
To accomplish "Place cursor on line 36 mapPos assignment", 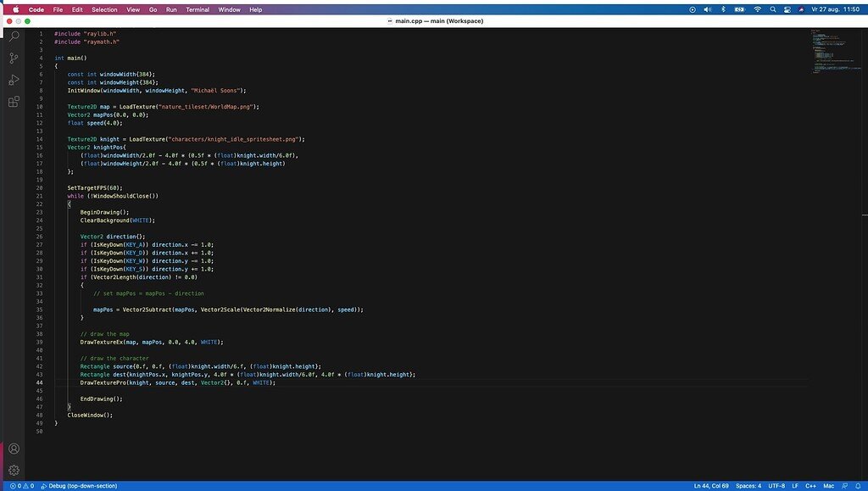I will [x=227, y=310].
